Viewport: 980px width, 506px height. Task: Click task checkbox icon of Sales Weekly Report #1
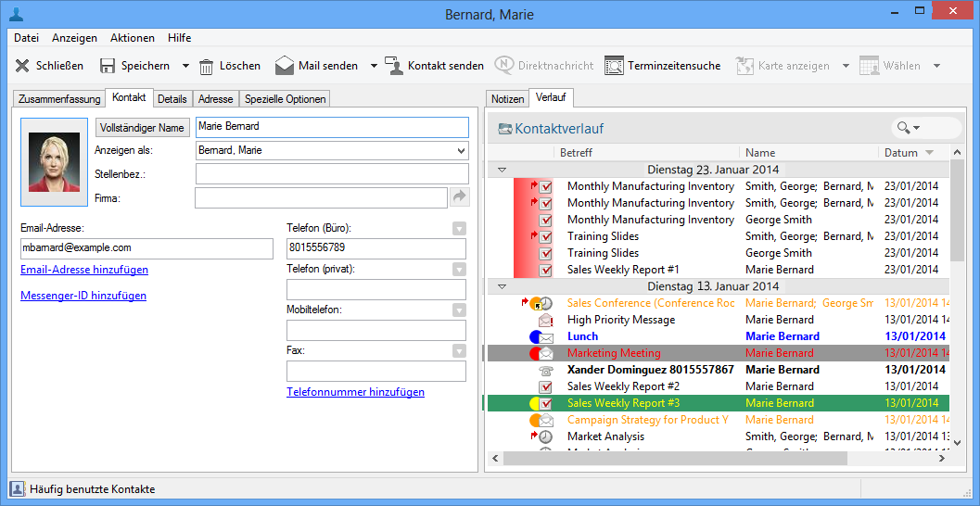(545, 270)
